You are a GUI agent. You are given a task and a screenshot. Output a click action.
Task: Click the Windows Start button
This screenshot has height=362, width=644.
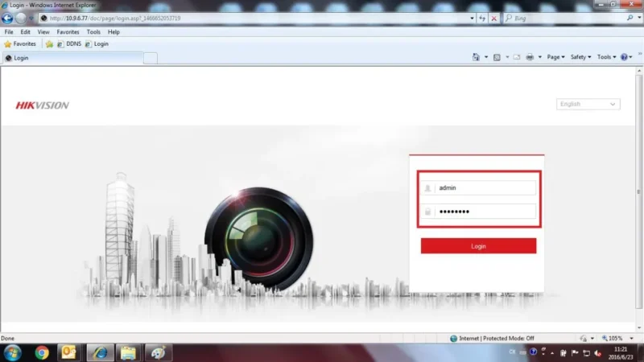click(x=12, y=353)
